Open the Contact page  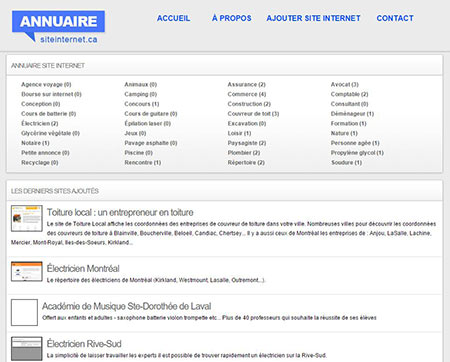coord(395,18)
